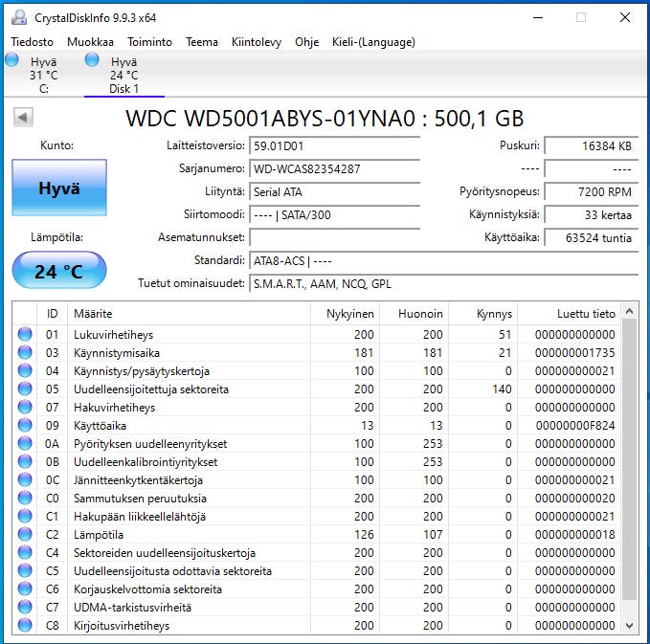Click the CrystalDiskInfo title bar icon
650x644 pixels.
[x=19, y=18]
